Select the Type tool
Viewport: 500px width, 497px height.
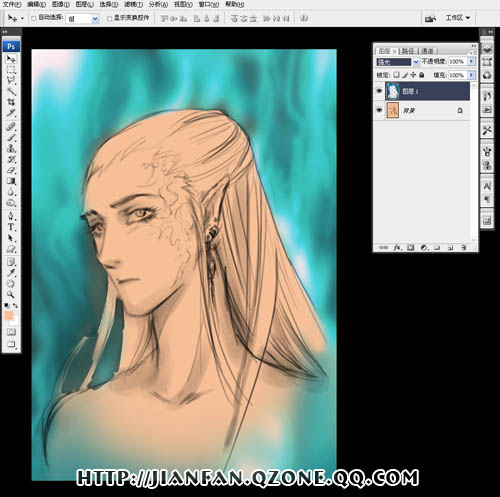11,227
